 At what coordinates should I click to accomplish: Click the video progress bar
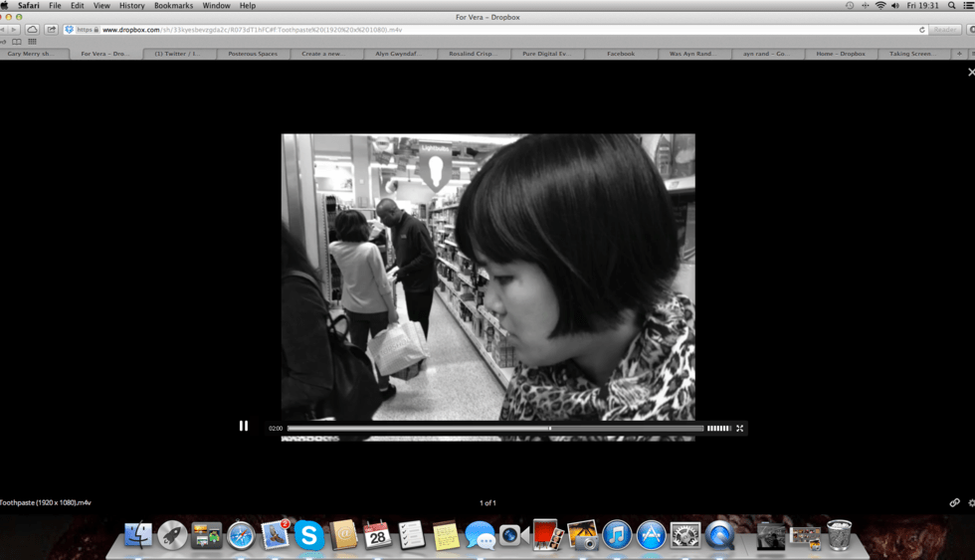tap(494, 429)
